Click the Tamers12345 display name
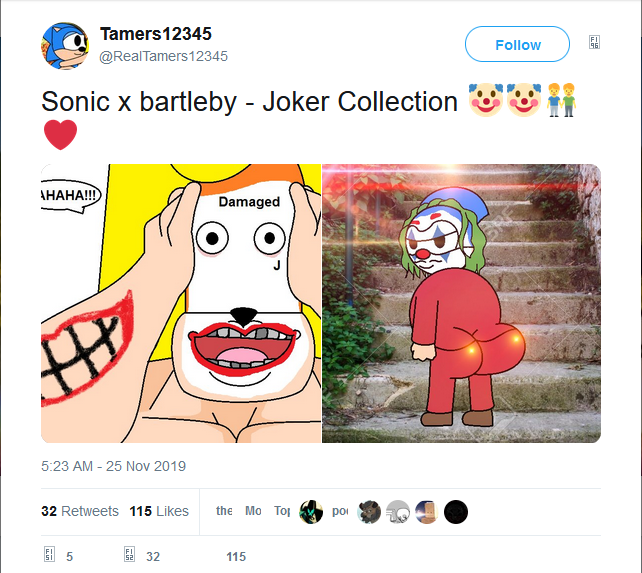Screen dimensions: 642x573 coord(155,35)
